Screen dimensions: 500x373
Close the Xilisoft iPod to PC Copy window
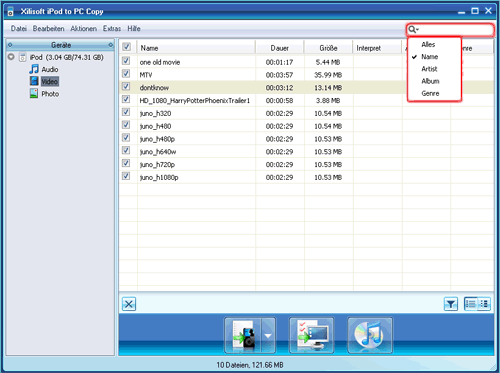click(x=488, y=11)
